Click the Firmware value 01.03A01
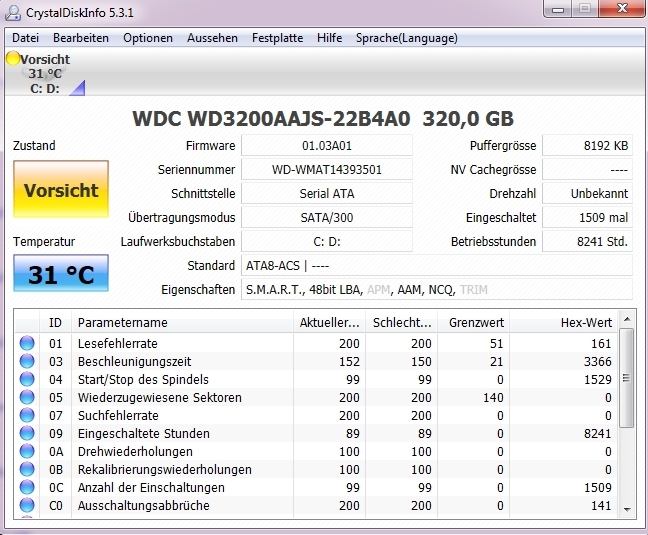The height and width of the screenshot is (535, 648). 327,145
